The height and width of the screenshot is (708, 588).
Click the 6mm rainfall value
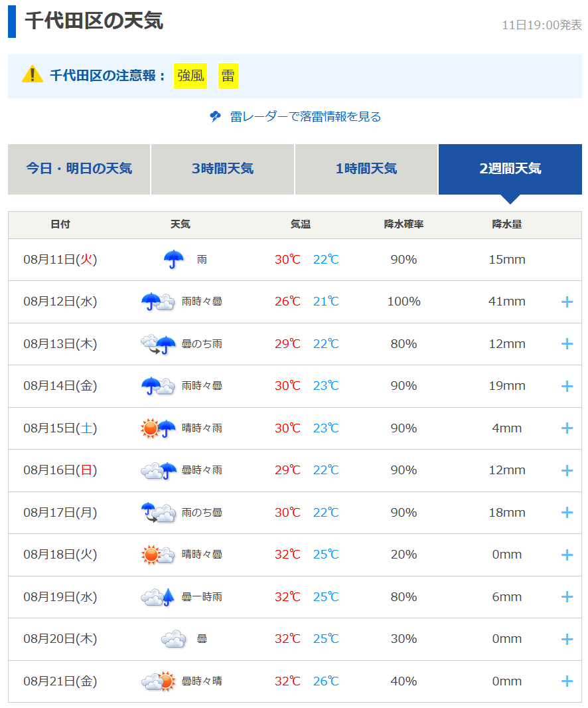click(x=507, y=597)
